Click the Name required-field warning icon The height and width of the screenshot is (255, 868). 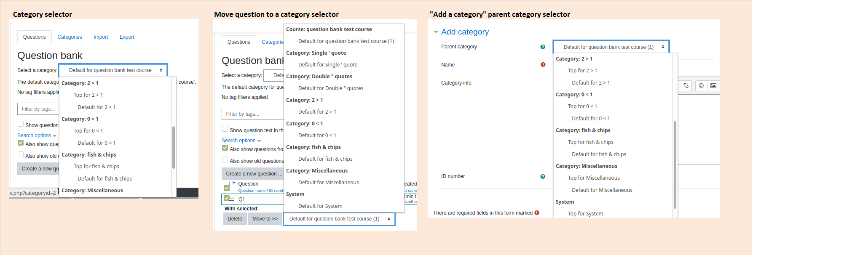click(543, 65)
